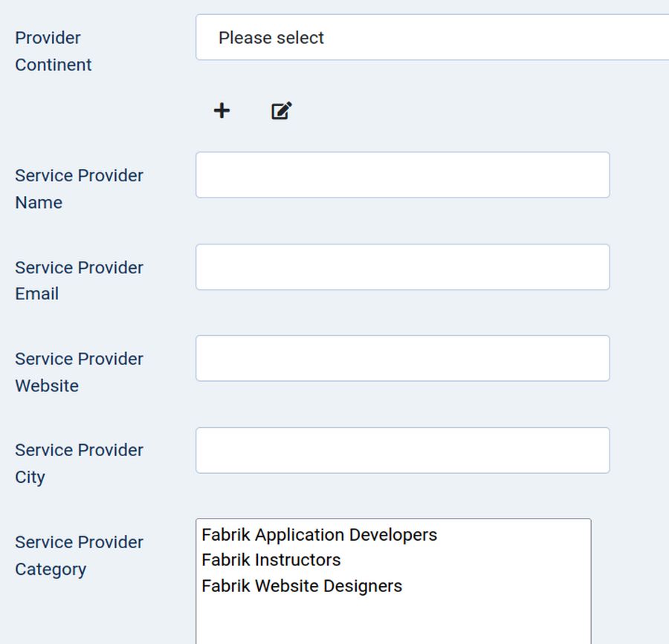The image size is (669, 644).
Task: Click into the Service Provider Email field
Action: click(402, 267)
